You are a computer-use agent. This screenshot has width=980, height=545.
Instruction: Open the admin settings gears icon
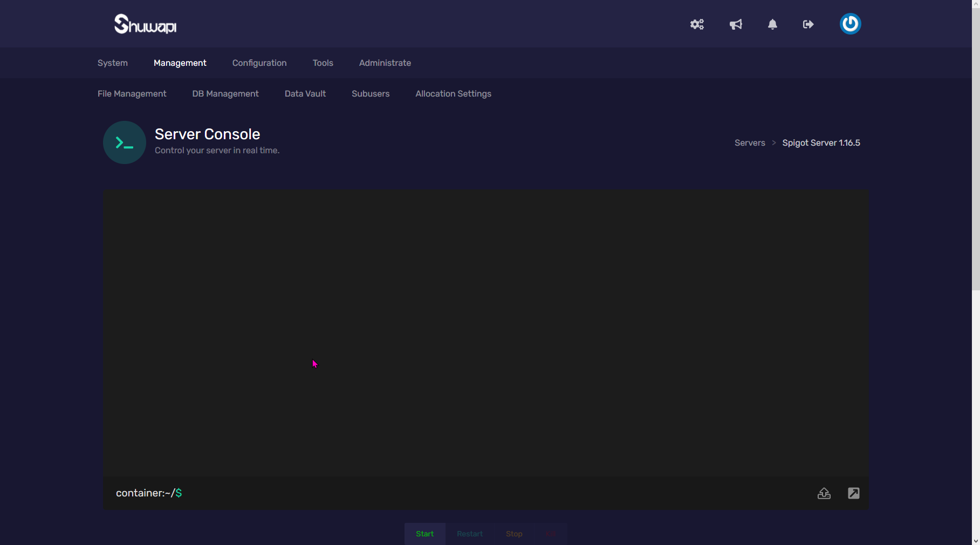pos(697,24)
